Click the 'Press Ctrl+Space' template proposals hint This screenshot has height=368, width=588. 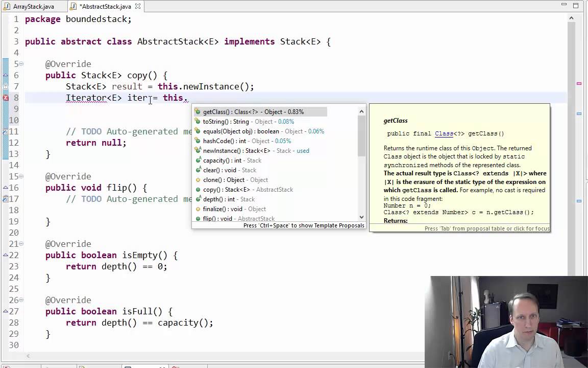click(304, 226)
